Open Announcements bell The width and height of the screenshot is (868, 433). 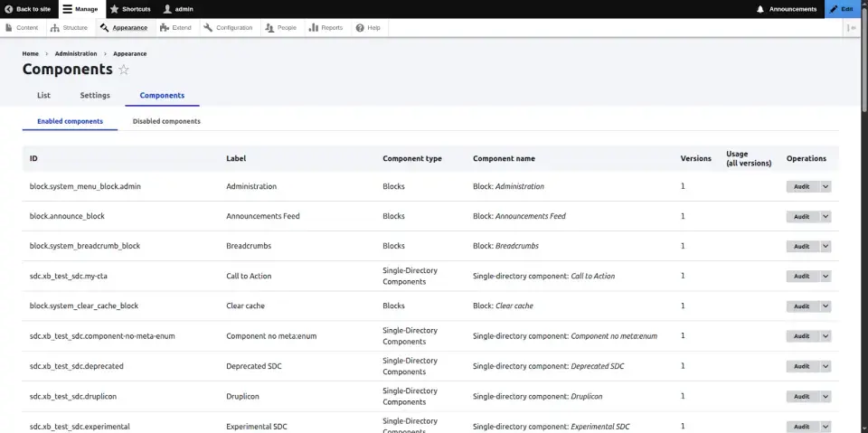[786, 9]
